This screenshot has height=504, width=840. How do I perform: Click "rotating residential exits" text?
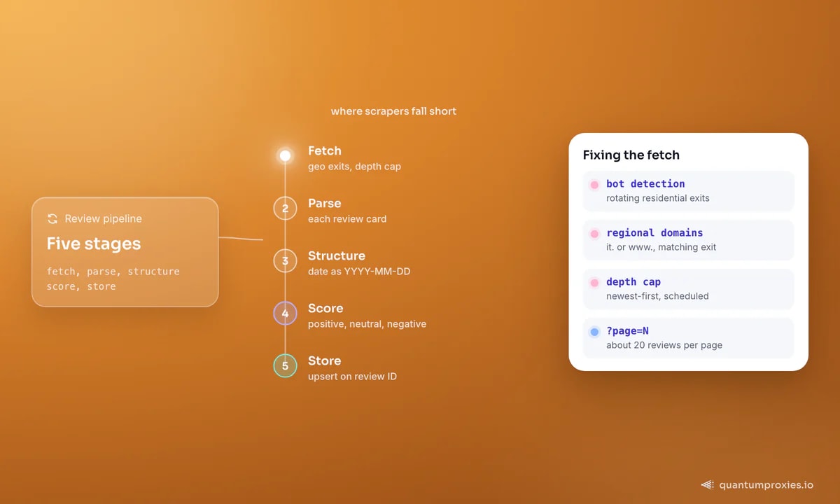658,198
